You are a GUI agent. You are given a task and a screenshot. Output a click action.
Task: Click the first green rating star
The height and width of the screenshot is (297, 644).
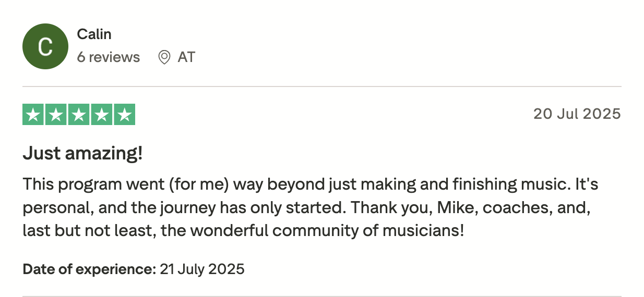33,115
